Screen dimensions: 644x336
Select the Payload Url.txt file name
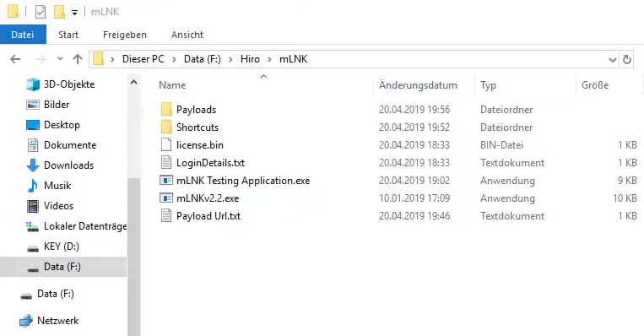point(208,215)
